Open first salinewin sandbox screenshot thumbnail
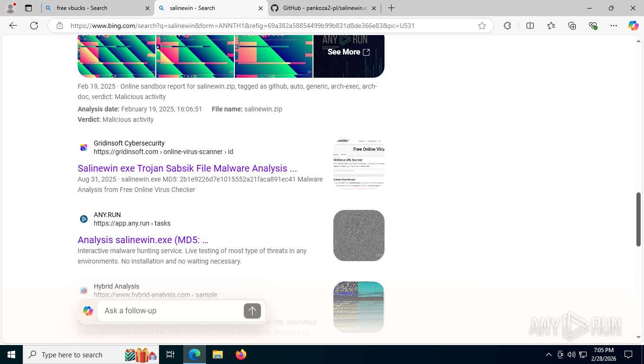 tap(116, 56)
